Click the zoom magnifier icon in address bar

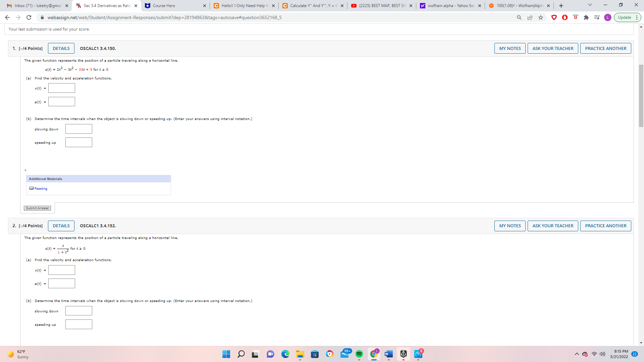519,17
